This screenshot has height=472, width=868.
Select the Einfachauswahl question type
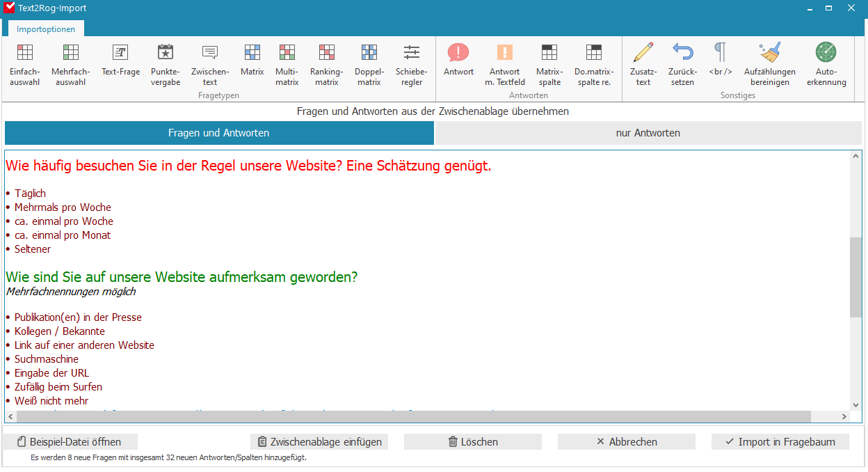coord(25,63)
